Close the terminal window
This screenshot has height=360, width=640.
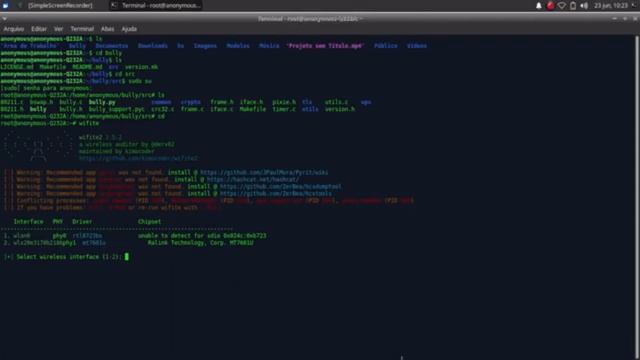[635, 19]
